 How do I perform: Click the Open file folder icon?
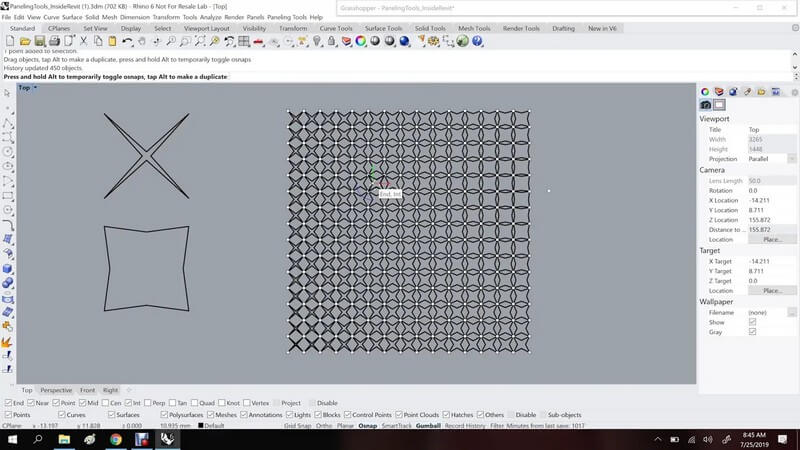coord(26,41)
